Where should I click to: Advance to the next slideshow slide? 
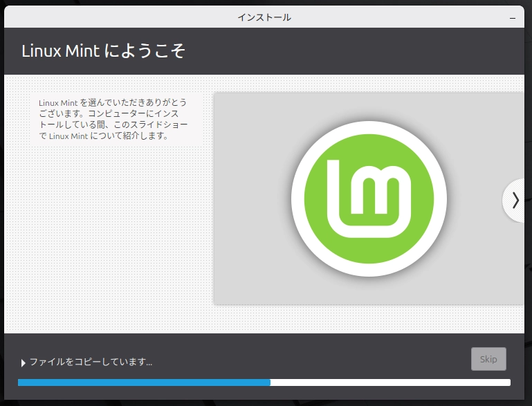pos(515,200)
